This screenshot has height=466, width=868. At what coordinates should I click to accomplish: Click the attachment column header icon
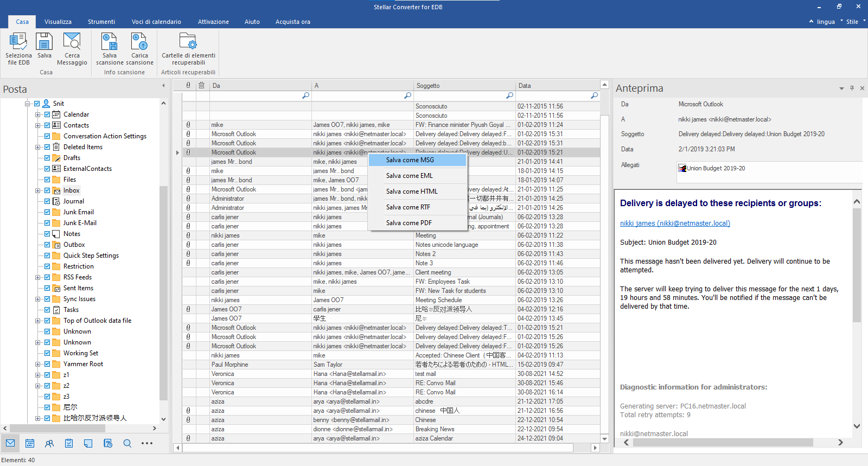click(188, 85)
